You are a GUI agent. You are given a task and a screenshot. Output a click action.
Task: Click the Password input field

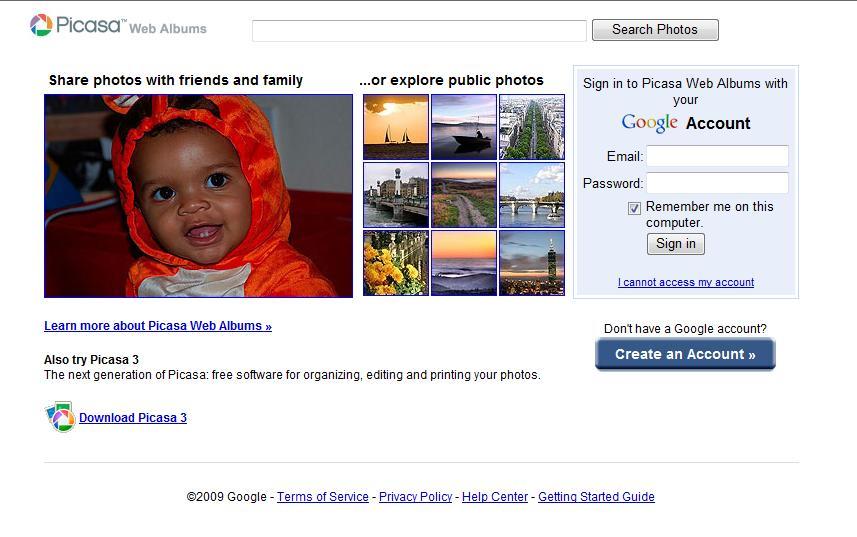click(x=717, y=183)
